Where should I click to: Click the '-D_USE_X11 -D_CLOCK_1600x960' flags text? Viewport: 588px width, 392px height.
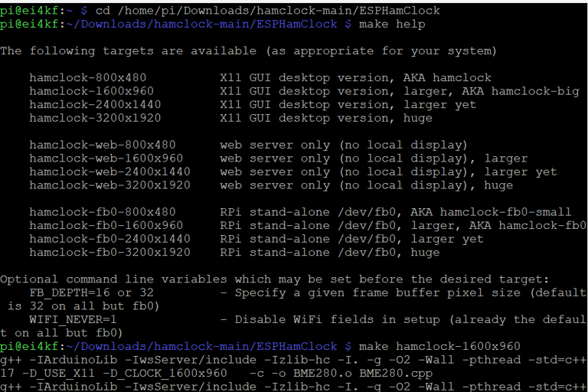coord(125,374)
